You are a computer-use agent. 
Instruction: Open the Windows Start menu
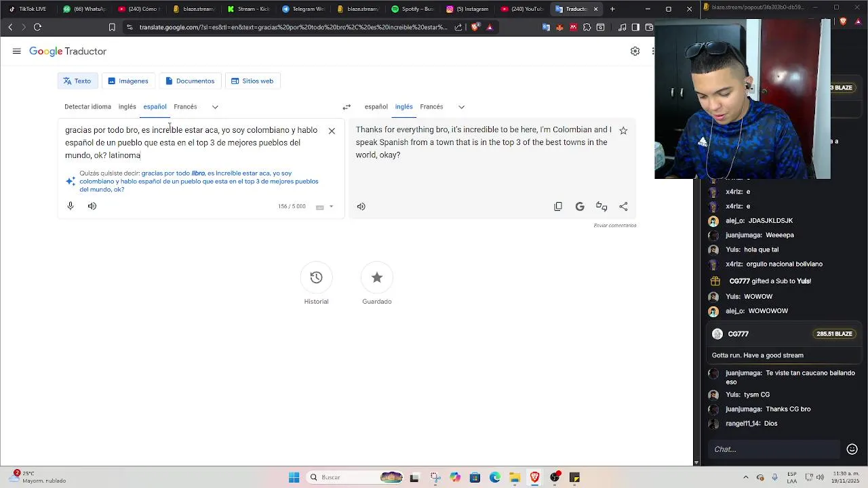click(294, 478)
